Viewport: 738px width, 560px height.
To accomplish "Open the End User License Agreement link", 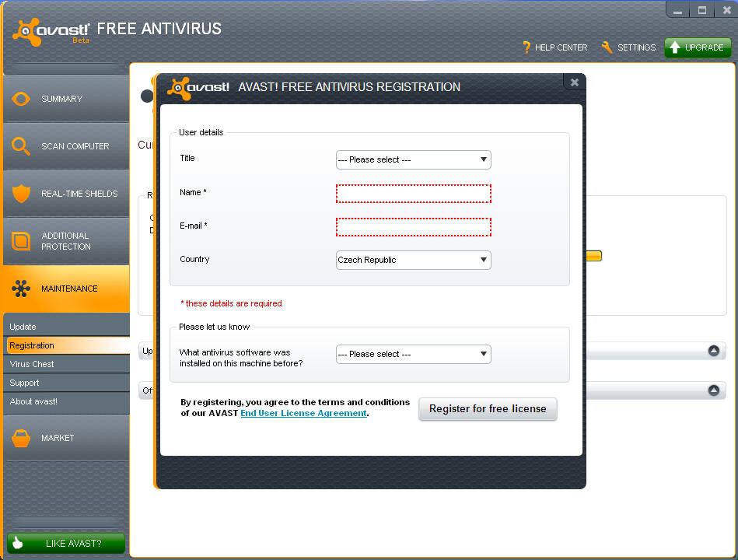I will point(303,413).
